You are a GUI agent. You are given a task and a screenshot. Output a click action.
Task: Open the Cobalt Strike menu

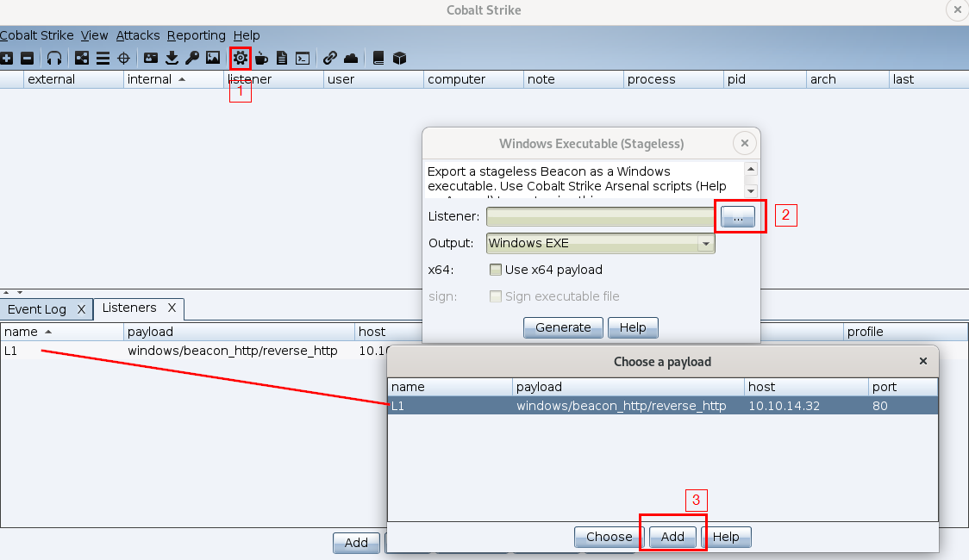pos(37,35)
